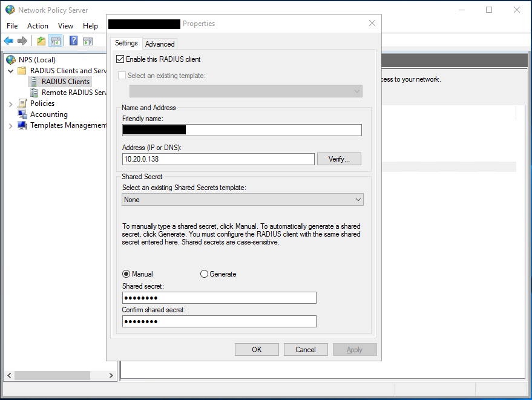
Task: Click the Back navigation arrow
Action: (8, 41)
